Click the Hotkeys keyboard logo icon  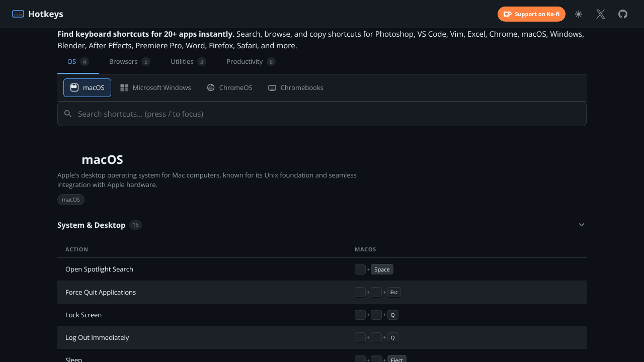pos(18,14)
